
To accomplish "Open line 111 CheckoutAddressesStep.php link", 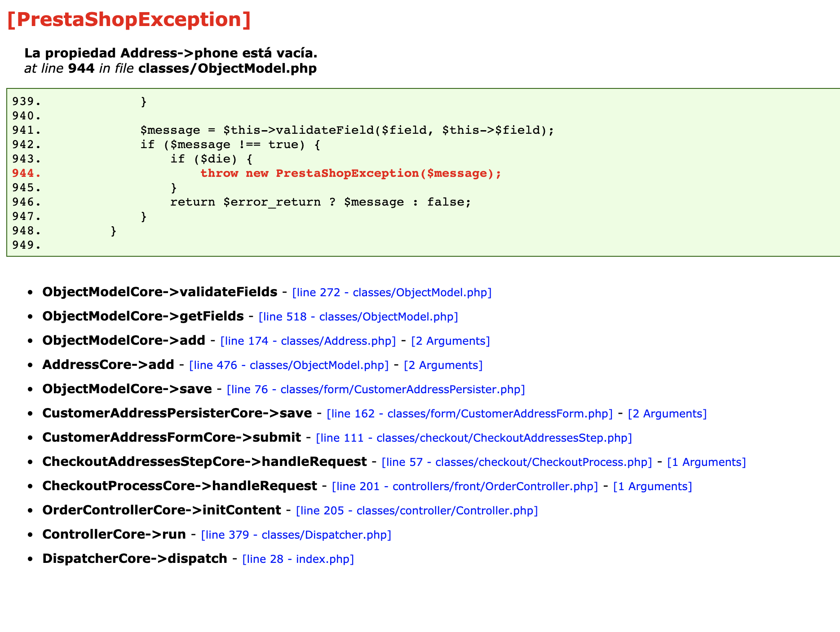I will [x=474, y=438].
